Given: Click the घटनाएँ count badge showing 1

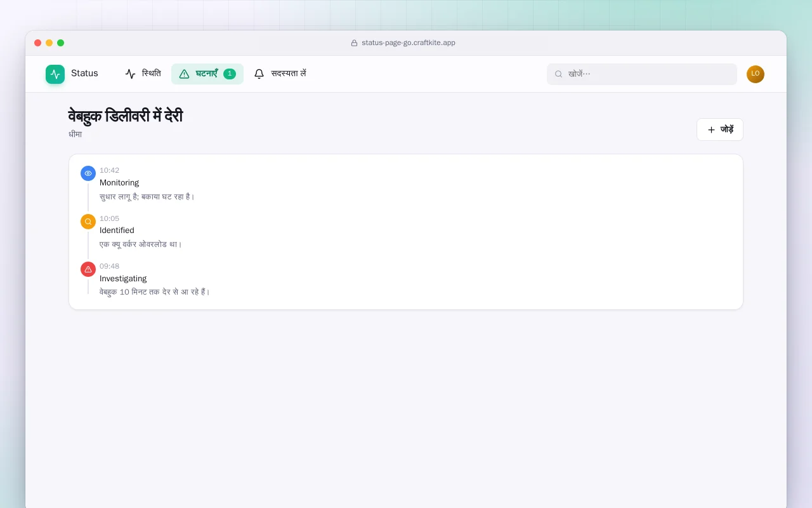Looking at the screenshot, I should (230, 74).
